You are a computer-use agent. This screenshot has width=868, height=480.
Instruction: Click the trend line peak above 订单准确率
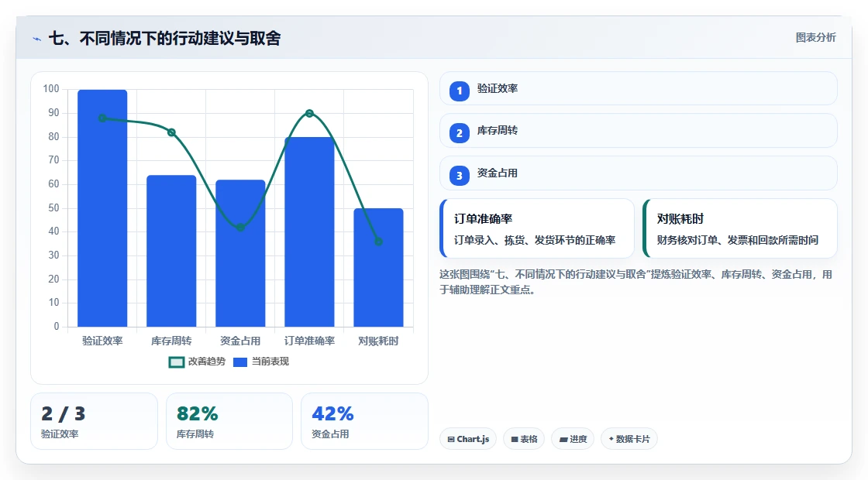point(309,113)
